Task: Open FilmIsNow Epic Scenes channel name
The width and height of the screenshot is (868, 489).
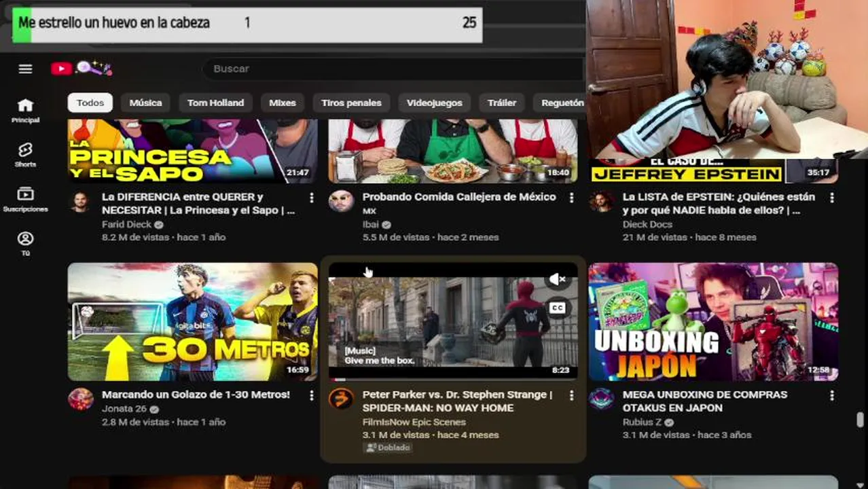Action: click(x=414, y=422)
